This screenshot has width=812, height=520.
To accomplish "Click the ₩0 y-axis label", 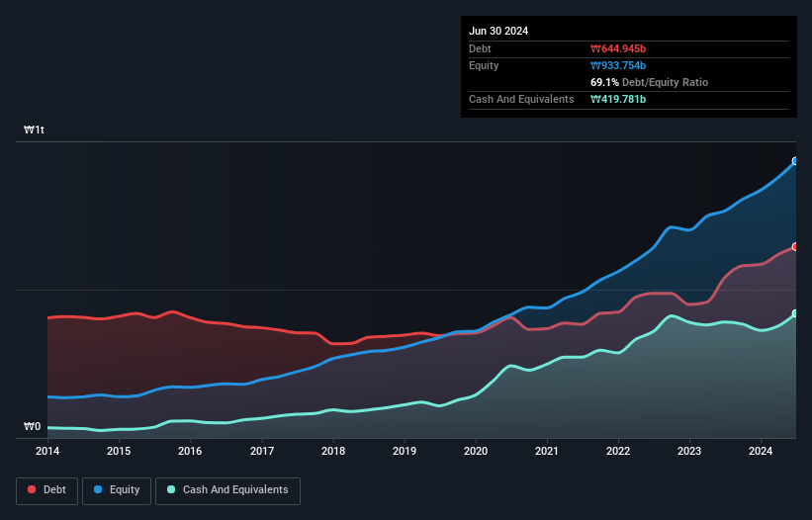I will click(x=32, y=426).
